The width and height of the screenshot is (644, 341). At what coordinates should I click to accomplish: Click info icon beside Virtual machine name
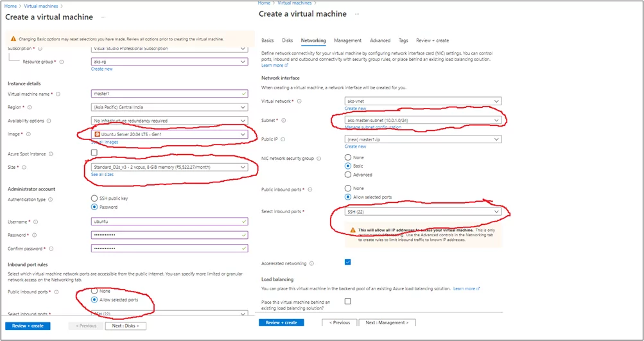pyautogui.click(x=58, y=94)
